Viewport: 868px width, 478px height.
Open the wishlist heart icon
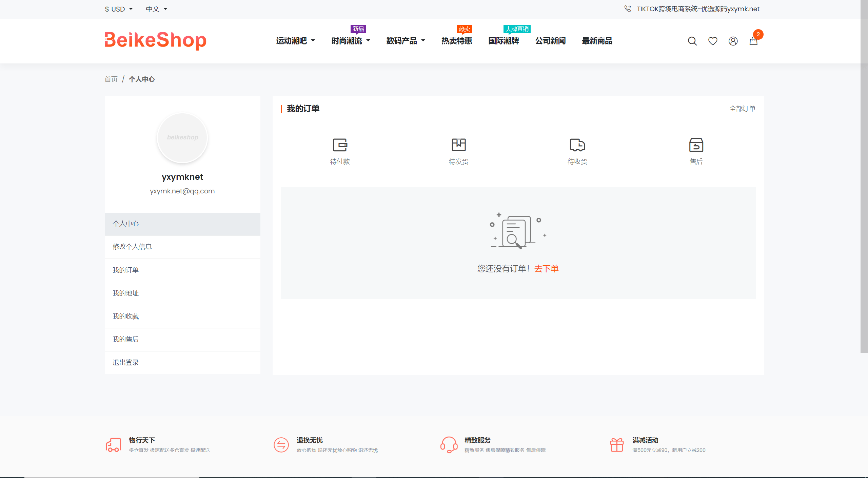coord(713,41)
